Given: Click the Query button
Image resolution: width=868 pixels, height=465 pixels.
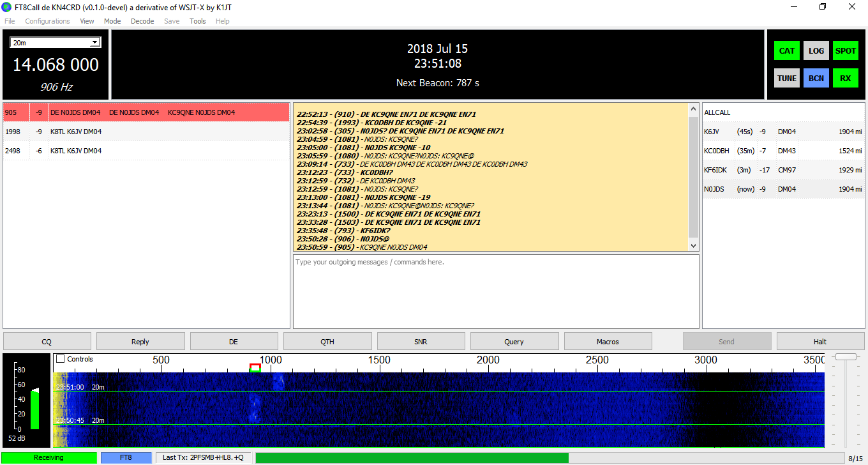Looking at the screenshot, I should (x=514, y=342).
